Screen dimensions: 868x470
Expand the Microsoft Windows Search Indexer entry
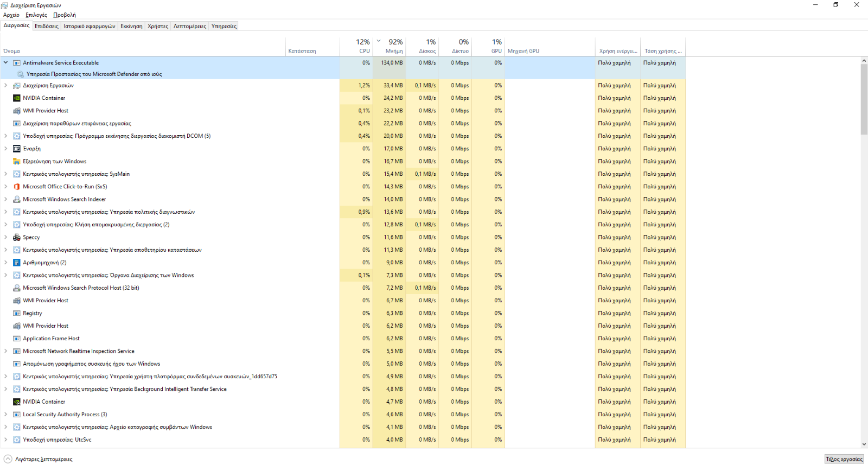[x=6, y=200]
